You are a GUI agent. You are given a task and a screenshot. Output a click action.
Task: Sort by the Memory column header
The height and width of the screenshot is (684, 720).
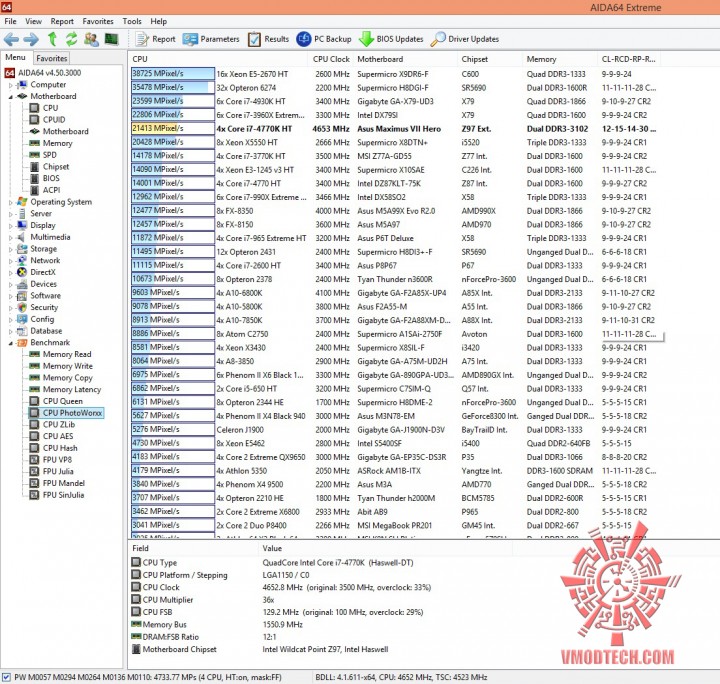pyautogui.click(x=561, y=59)
